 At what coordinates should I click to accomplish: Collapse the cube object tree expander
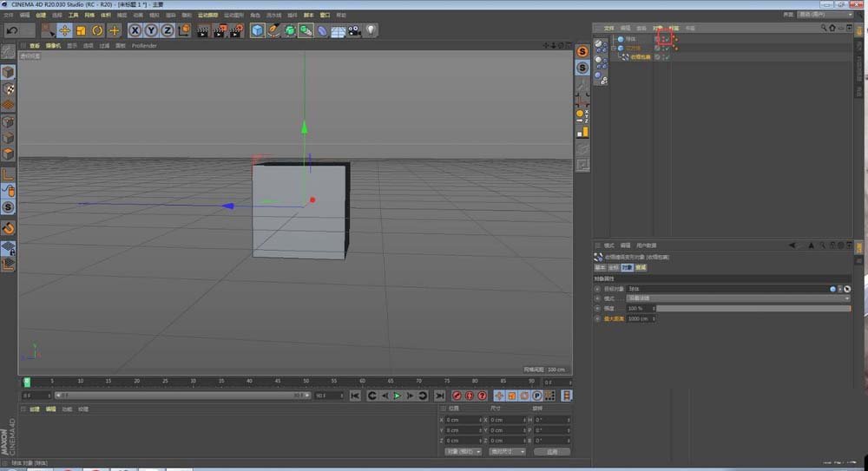pyautogui.click(x=614, y=48)
